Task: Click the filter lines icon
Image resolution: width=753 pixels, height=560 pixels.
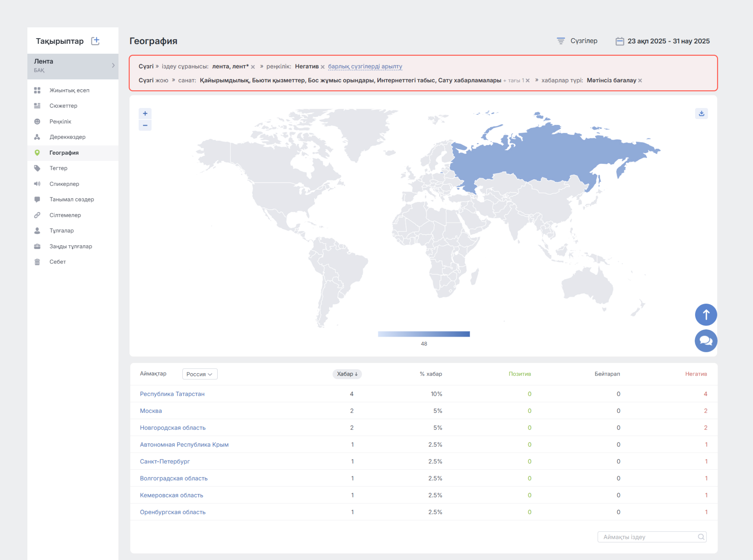Action: (561, 41)
